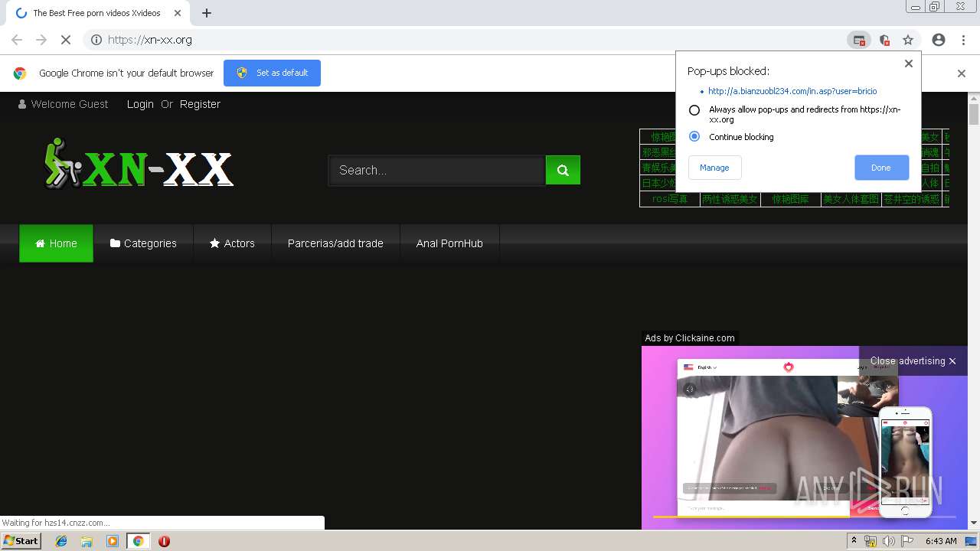This screenshot has width=980, height=551.
Task: Open the shield extension icon in the address bar
Action: coord(884,40)
